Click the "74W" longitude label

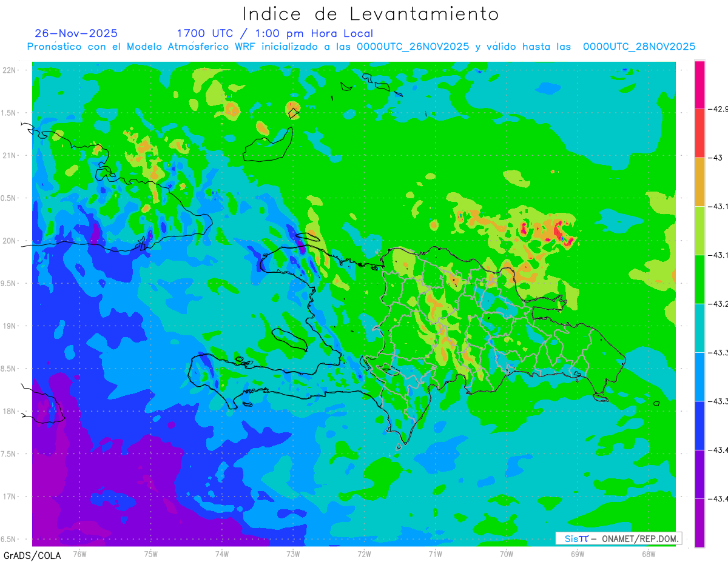click(x=222, y=554)
